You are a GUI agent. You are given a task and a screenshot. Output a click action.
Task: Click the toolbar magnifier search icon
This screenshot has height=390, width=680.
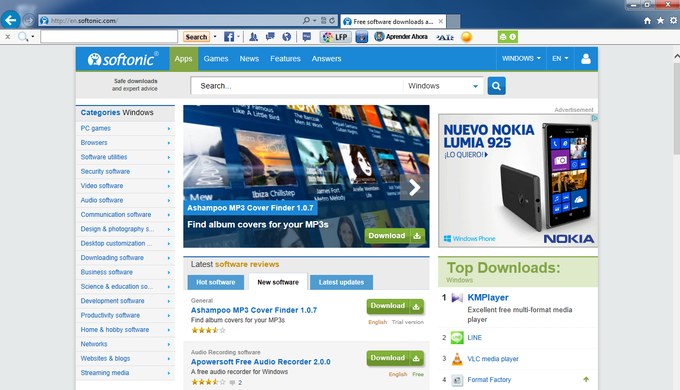[x=23, y=37]
